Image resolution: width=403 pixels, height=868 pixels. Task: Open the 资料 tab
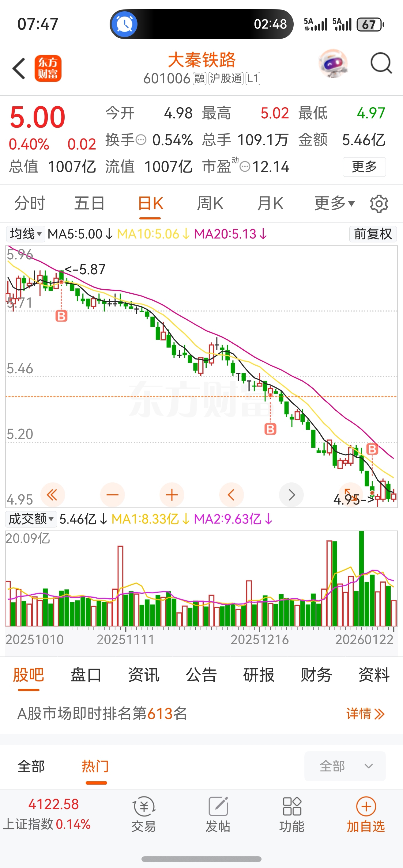coord(374,675)
